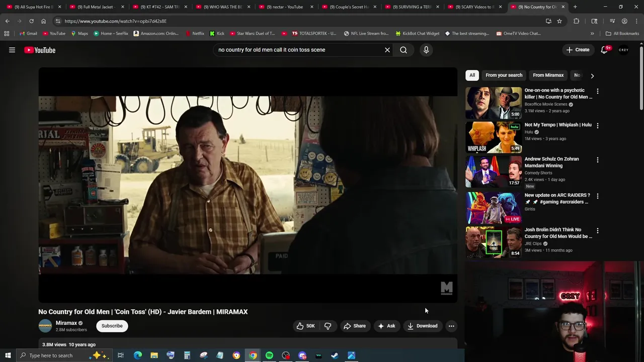Open Chrome extensions puzzle icon

tap(576, 21)
